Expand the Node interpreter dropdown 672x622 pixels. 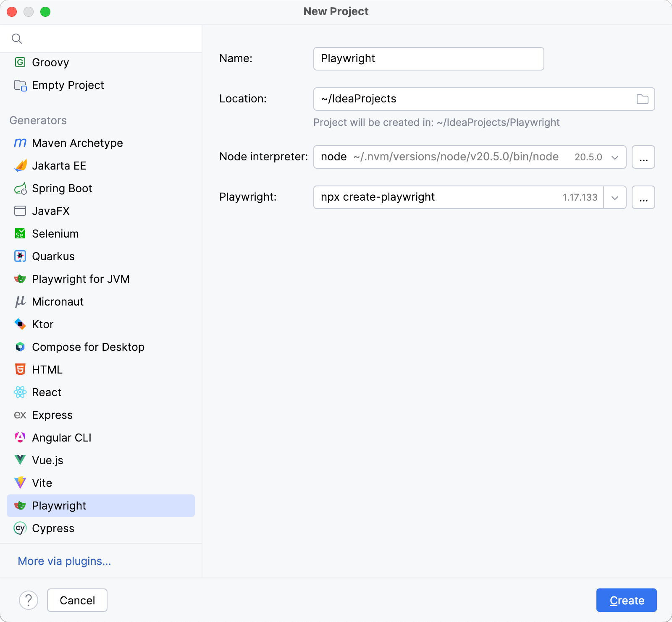click(615, 157)
